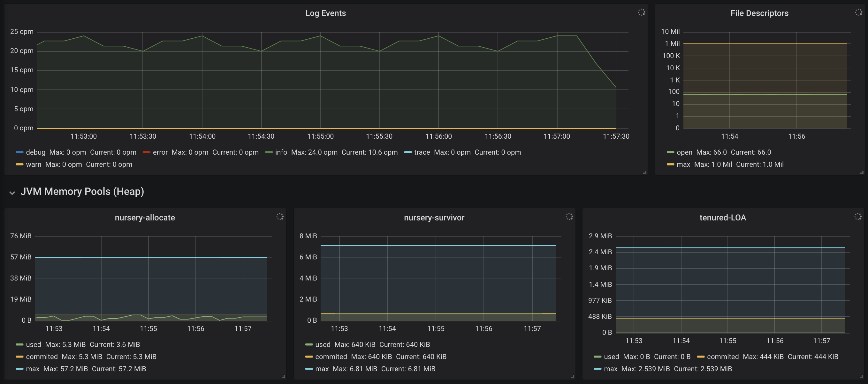Viewport: 868px width, 384px height.
Task: Collapse the JVM Memory Pools (Heap) row chevron
Action: coord(12,193)
